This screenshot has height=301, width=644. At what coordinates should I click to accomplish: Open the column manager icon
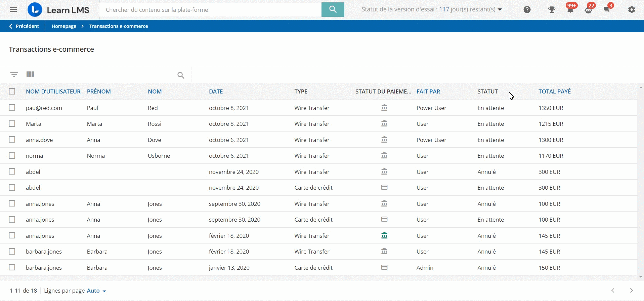(x=30, y=74)
